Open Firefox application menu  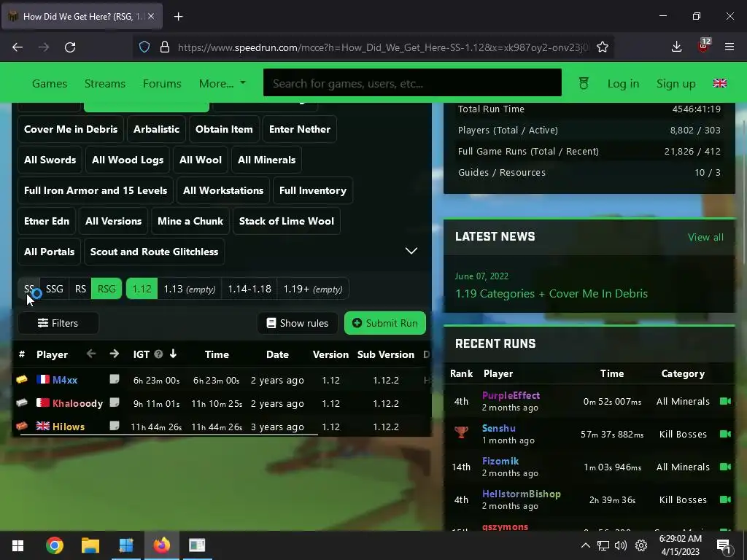[x=729, y=47]
